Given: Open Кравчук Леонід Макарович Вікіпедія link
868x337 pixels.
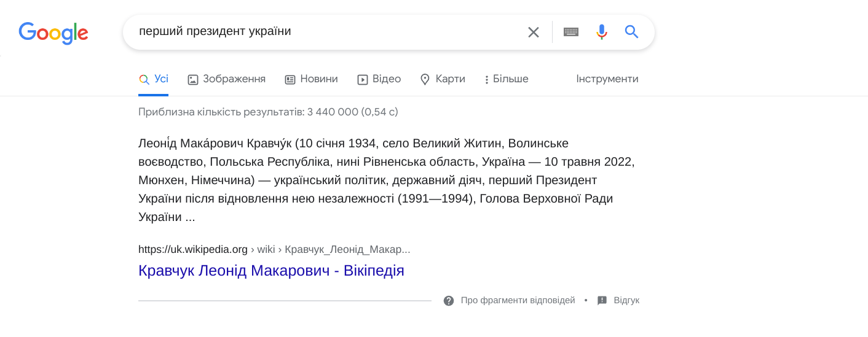Looking at the screenshot, I should coord(271,270).
